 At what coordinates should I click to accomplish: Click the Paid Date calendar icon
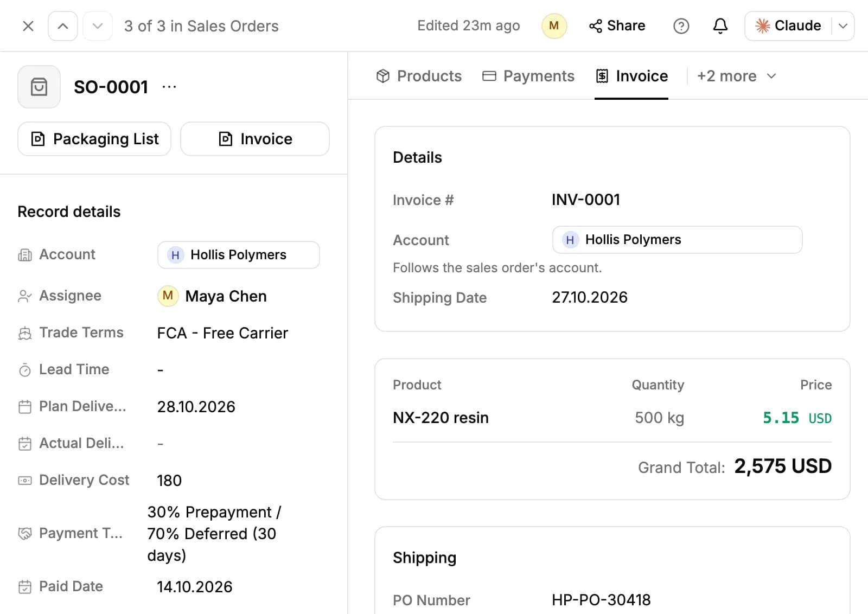pyautogui.click(x=25, y=587)
